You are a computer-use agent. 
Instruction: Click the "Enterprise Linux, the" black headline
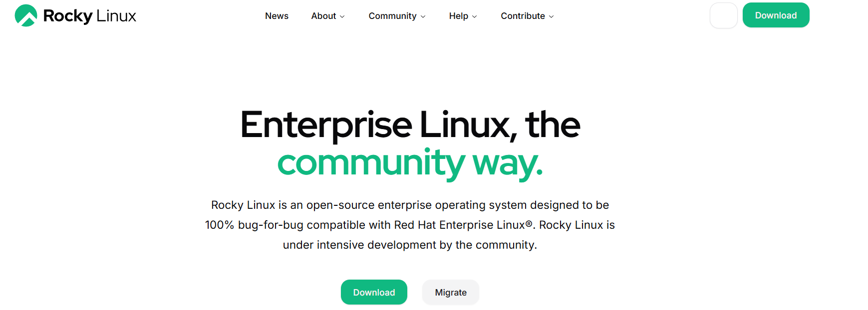click(x=410, y=125)
